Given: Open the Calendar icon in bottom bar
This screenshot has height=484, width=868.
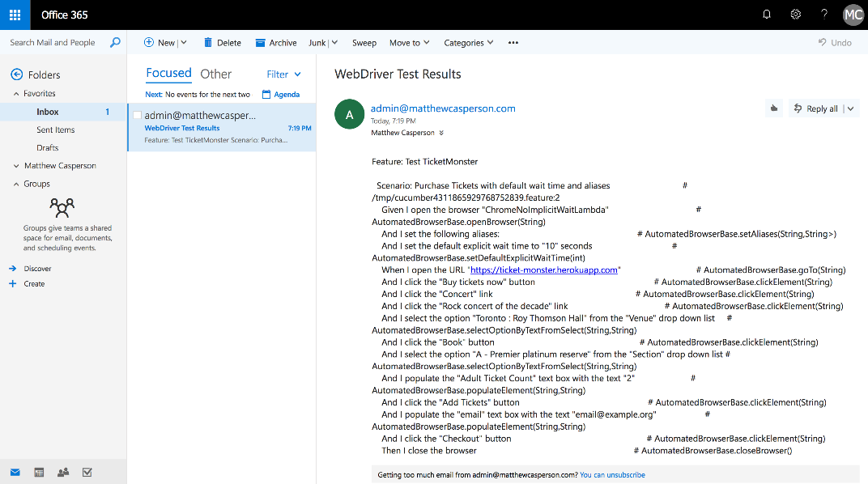Looking at the screenshot, I should tap(39, 473).
